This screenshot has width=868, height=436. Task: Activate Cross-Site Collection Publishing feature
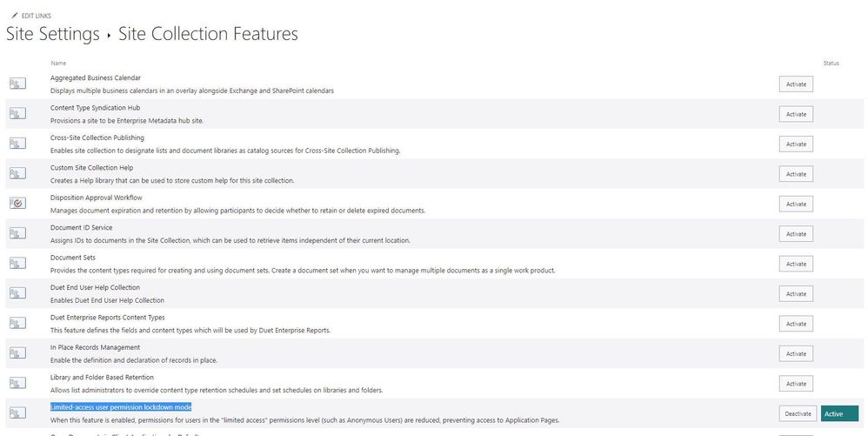click(796, 144)
